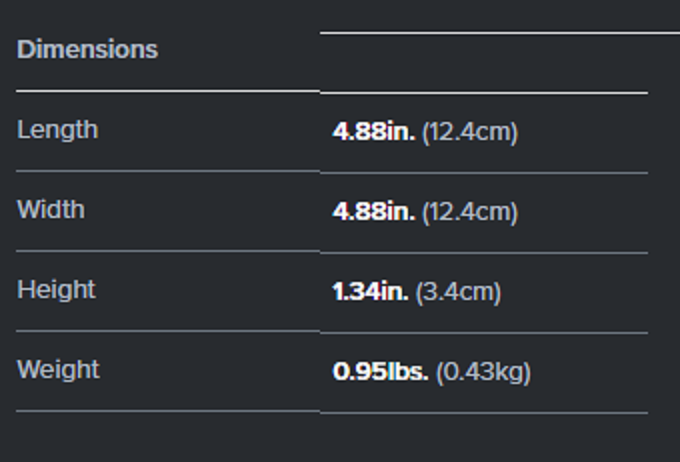Select the Weight row label
Image resolution: width=680 pixels, height=462 pixels.
tap(58, 370)
